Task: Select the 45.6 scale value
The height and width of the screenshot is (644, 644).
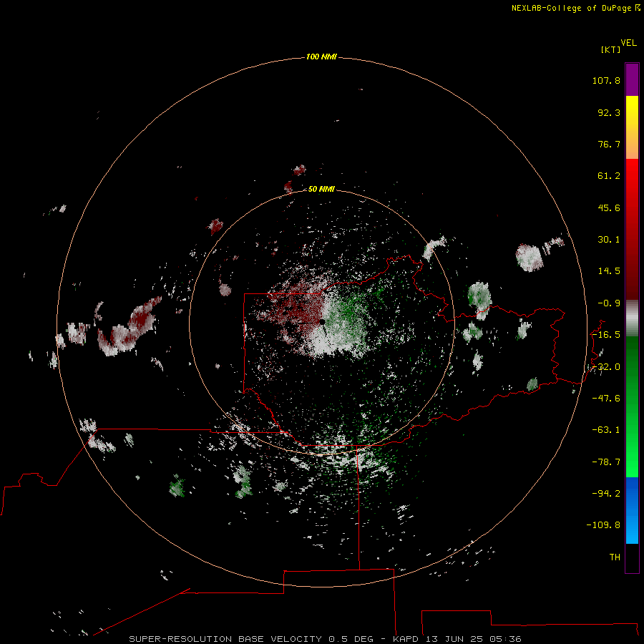Action: [609, 208]
